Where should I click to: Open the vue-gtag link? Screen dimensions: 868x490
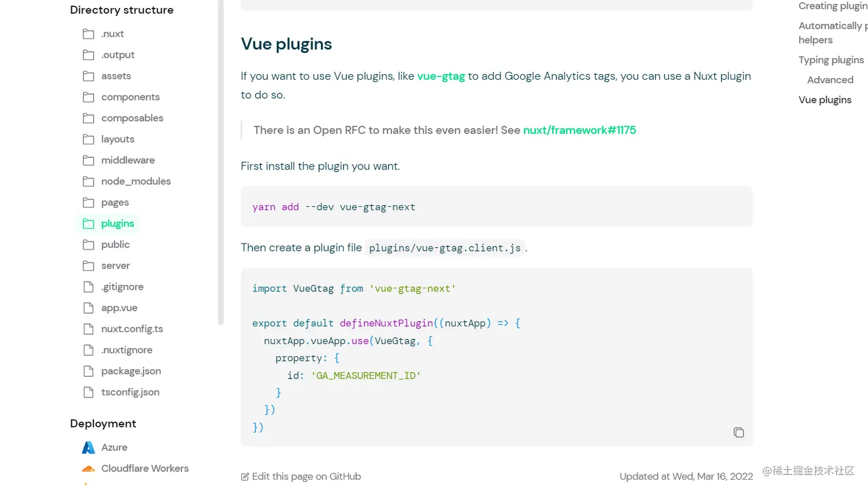click(441, 76)
